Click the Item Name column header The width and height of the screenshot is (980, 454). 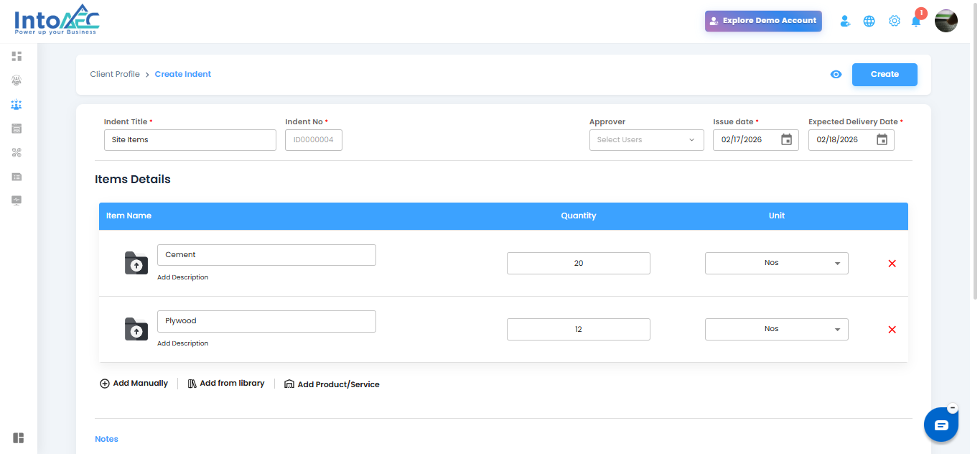click(x=129, y=216)
